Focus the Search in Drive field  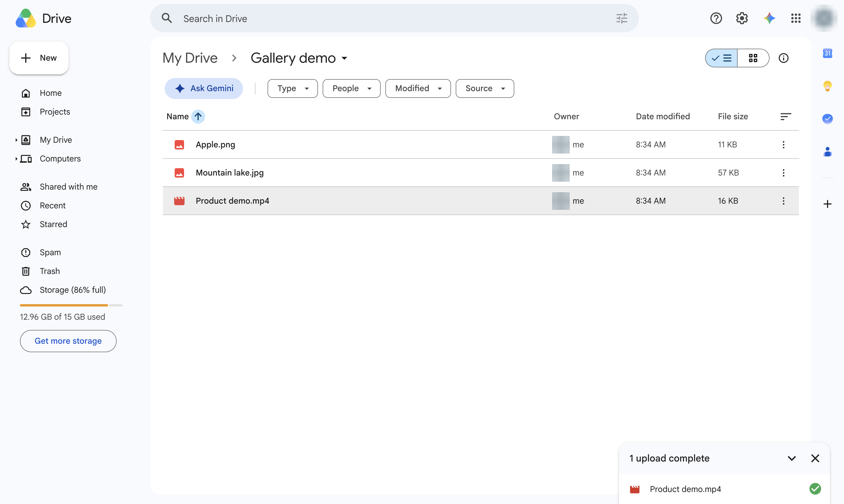[x=394, y=18]
